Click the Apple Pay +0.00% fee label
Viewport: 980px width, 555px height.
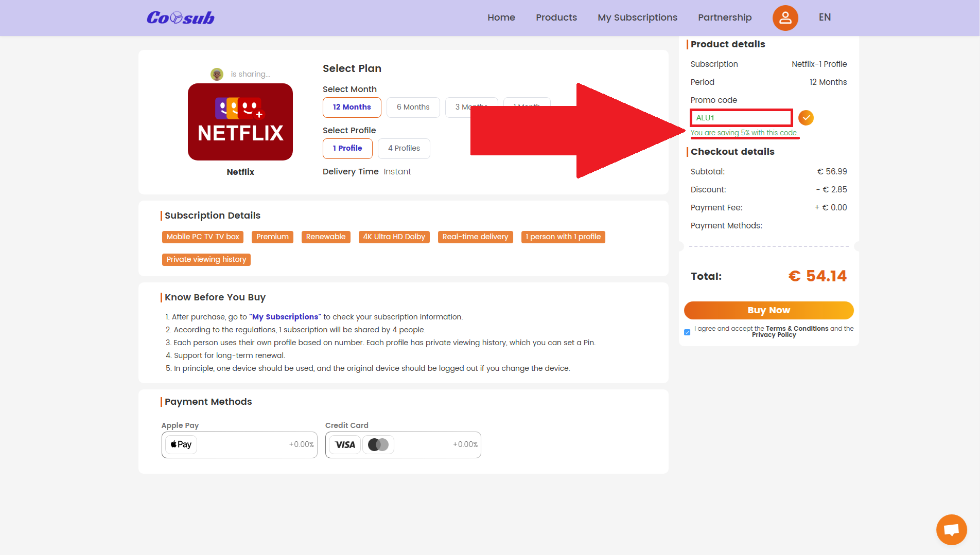pos(301,445)
